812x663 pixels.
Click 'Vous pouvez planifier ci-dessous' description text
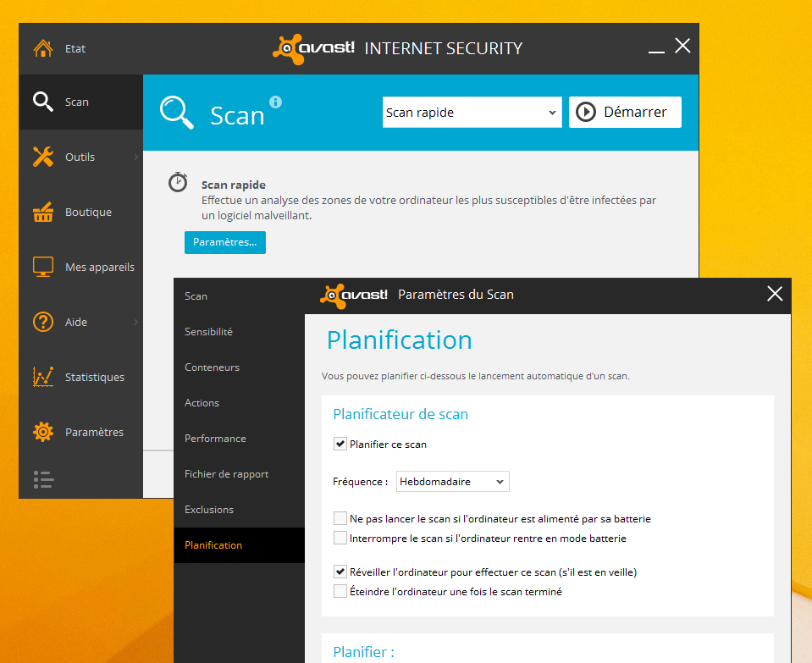475,376
